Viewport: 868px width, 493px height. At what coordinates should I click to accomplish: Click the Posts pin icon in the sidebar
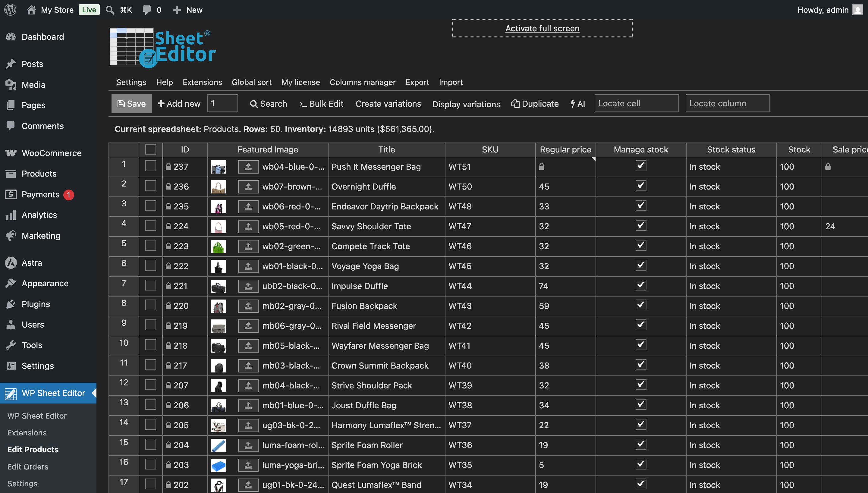(11, 64)
